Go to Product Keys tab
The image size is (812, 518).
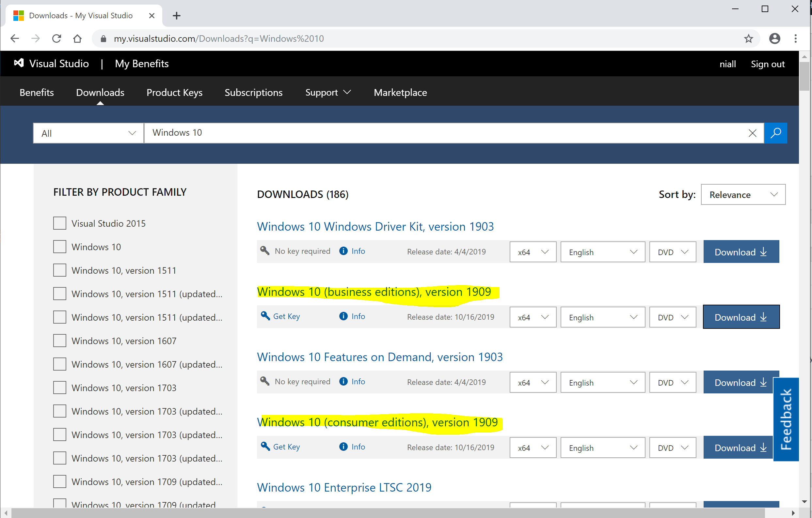pyautogui.click(x=174, y=92)
